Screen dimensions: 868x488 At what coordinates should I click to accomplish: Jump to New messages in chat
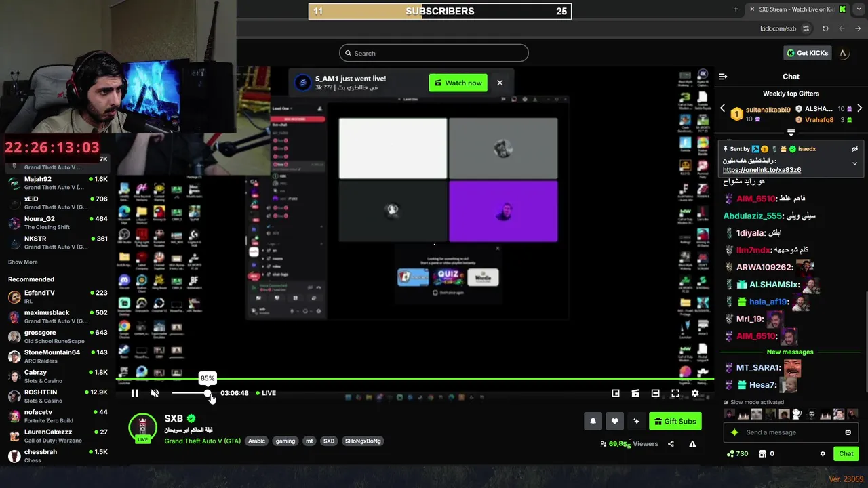coord(790,352)
